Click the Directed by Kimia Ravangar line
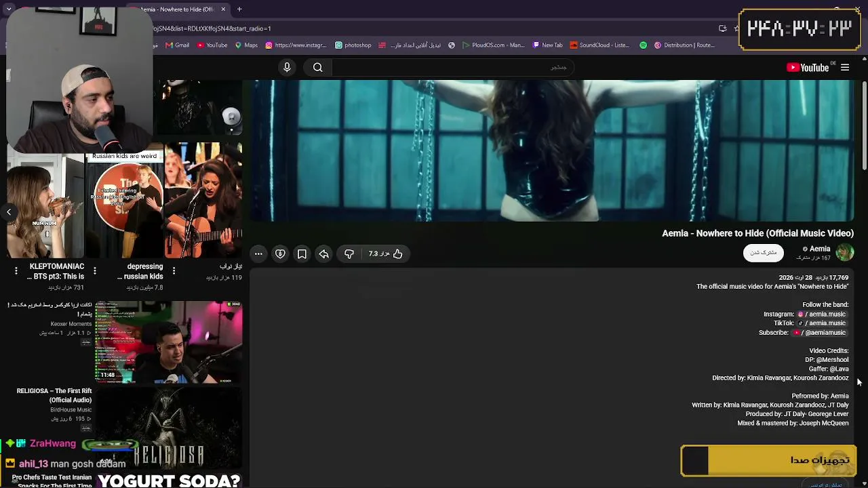868x488 pixels. click(780, 378)
